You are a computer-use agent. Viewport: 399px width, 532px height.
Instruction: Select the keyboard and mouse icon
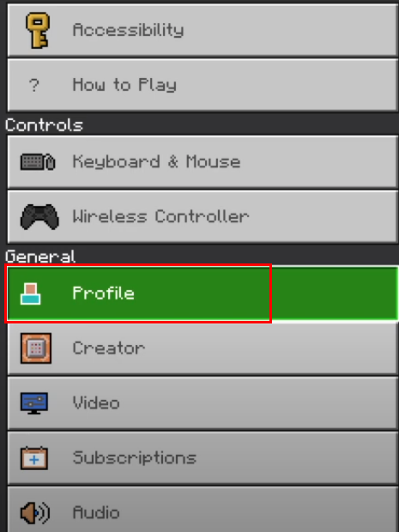pos(38,162)
